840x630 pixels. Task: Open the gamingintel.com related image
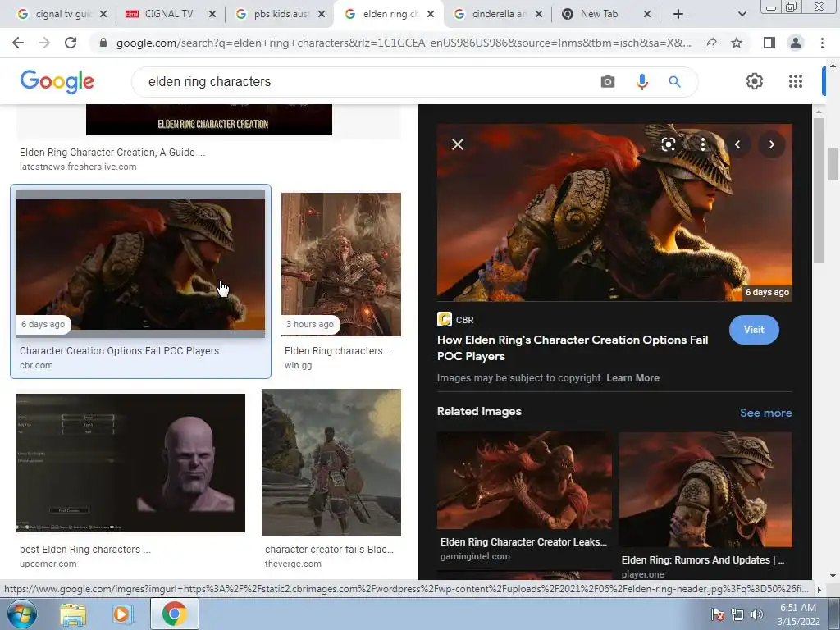pos(524,480)
